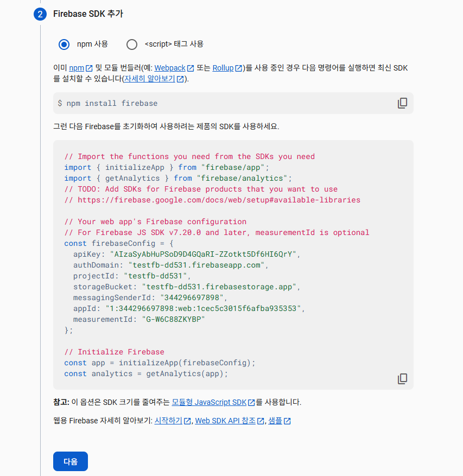Click the appId value string

tap(203, 308)
